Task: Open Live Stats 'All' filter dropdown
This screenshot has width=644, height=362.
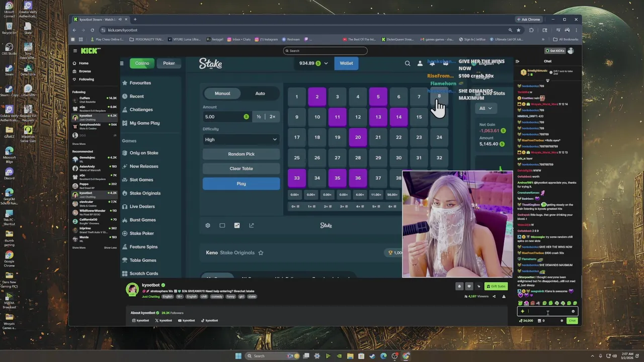Action: click(x=486, y=108)
